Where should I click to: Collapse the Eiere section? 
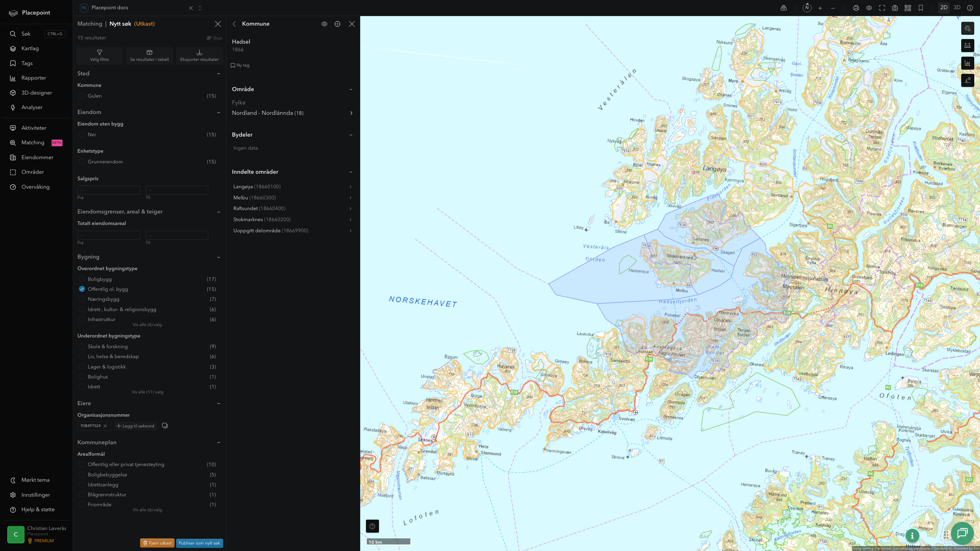click(219, 403)
